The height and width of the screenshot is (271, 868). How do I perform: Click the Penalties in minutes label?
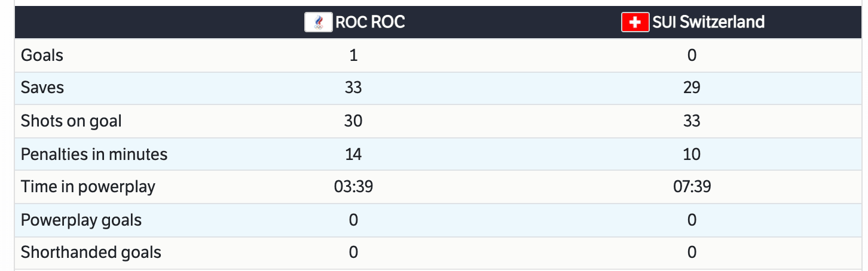tap(94, 154)
